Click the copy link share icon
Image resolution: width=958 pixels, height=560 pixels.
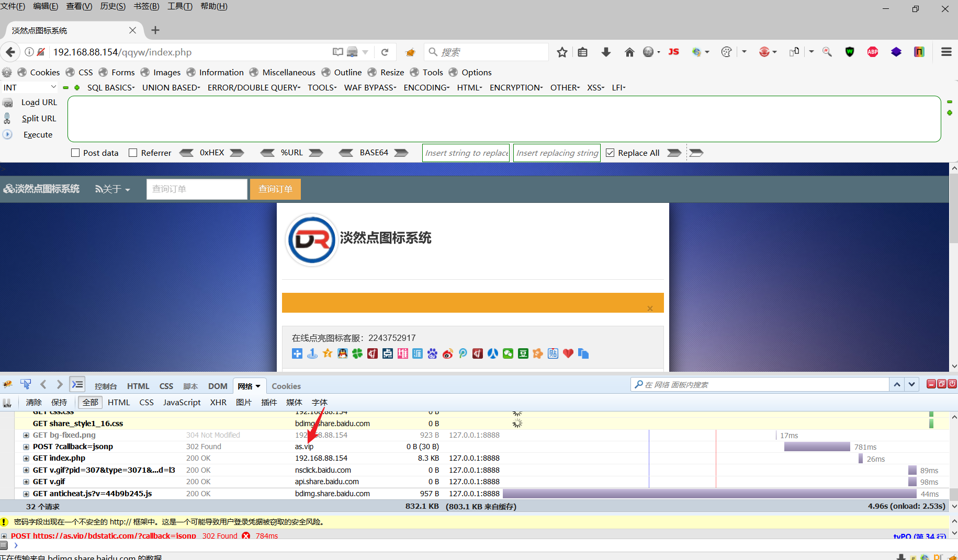583,353
